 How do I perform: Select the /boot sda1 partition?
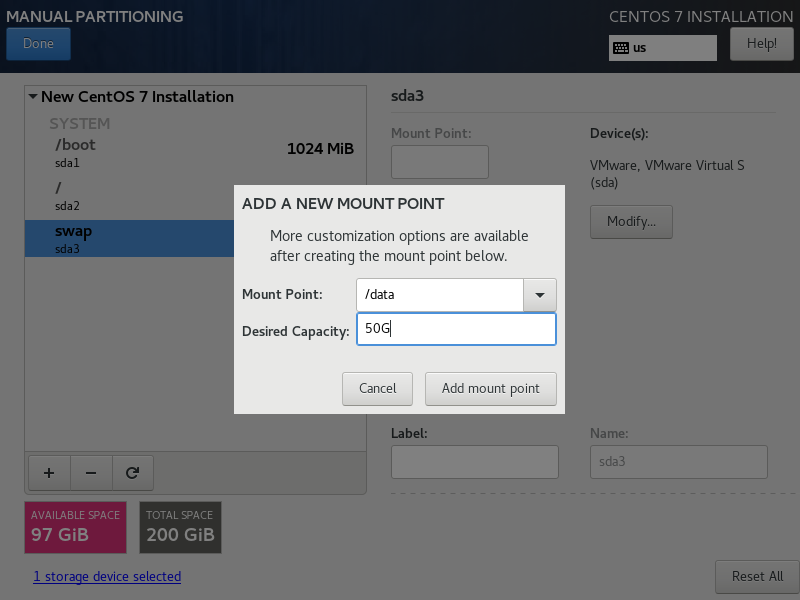click(x=130, y=150)
